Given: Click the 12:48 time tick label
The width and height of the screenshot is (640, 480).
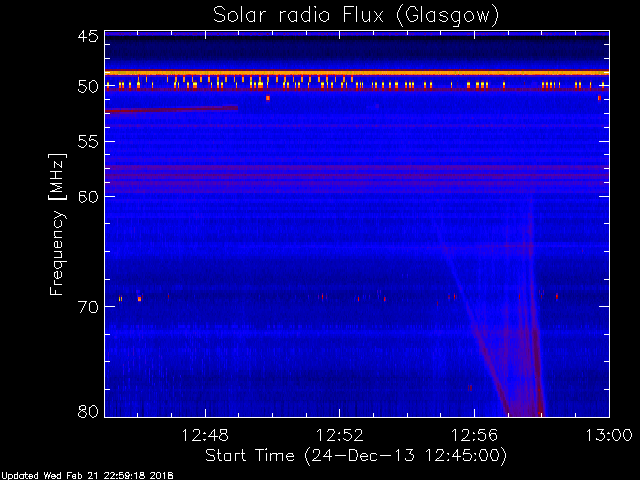Looking at the screenshot, I should point(205,435).
